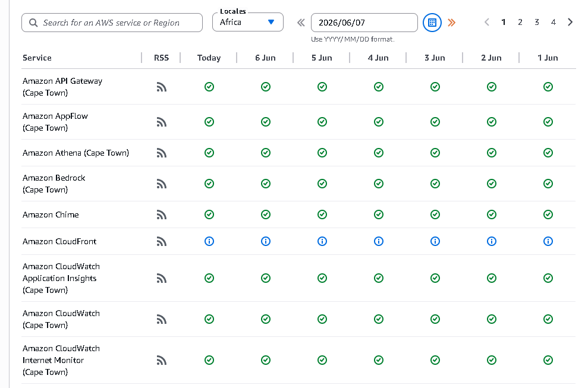Open the calendar date picker
This screenshot has height=388, width=588.
pos(432,23)
